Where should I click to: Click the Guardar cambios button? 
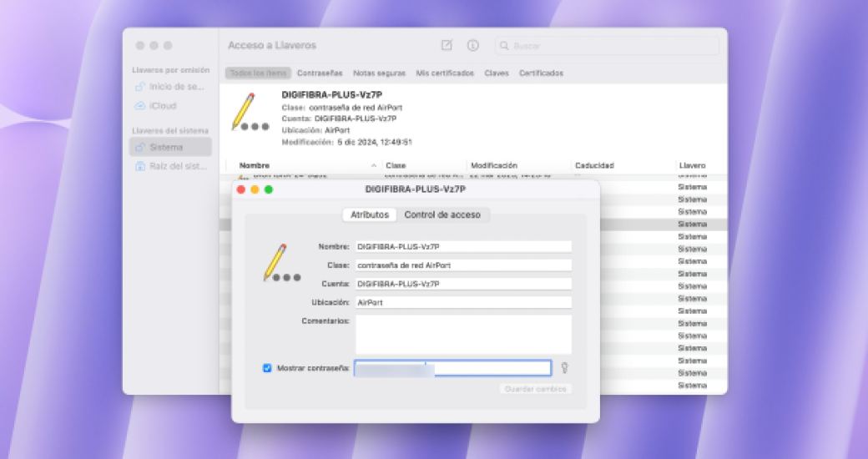[x=535, y=389]
